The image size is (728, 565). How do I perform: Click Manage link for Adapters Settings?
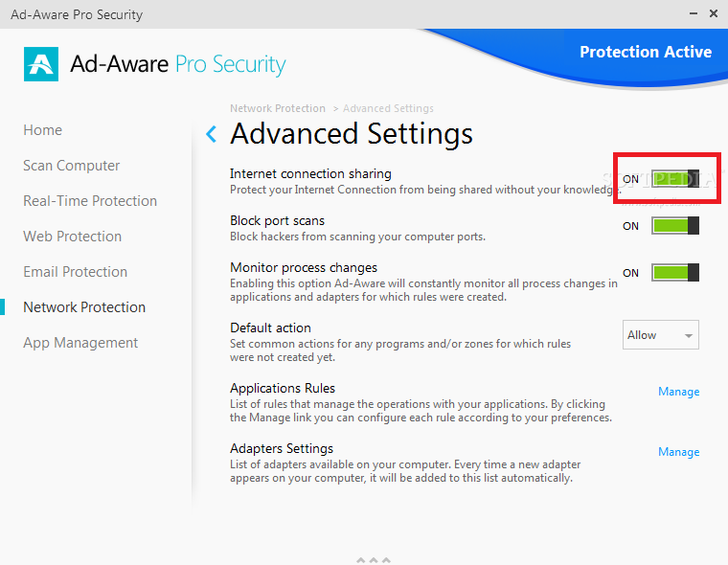click(x=678, y=452)
